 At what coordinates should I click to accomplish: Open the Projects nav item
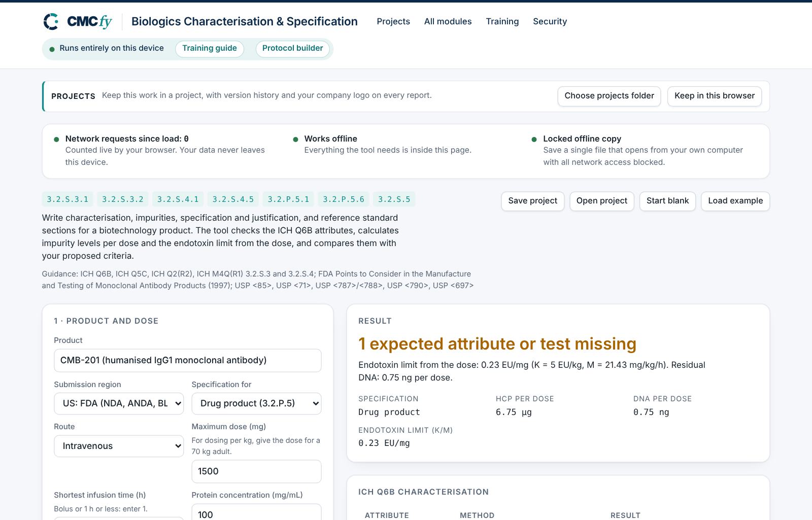pyautogui.click(x=393, y=21)
